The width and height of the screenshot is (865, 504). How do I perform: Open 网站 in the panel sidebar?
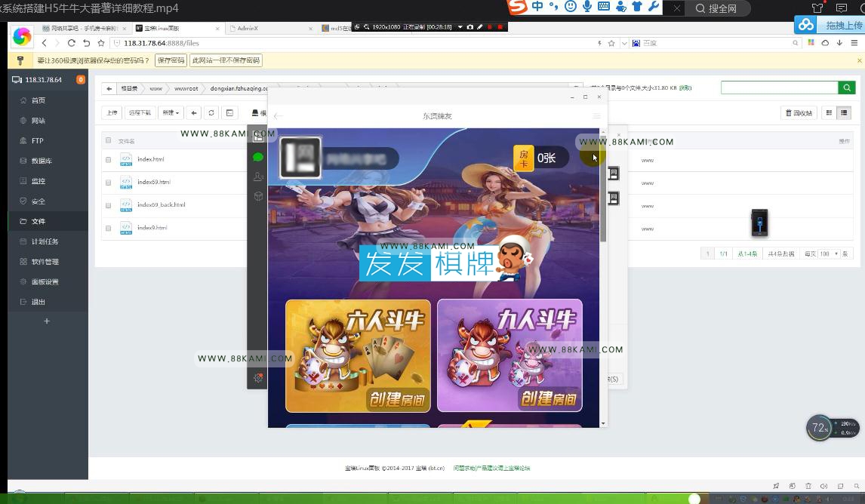[38, 121]
